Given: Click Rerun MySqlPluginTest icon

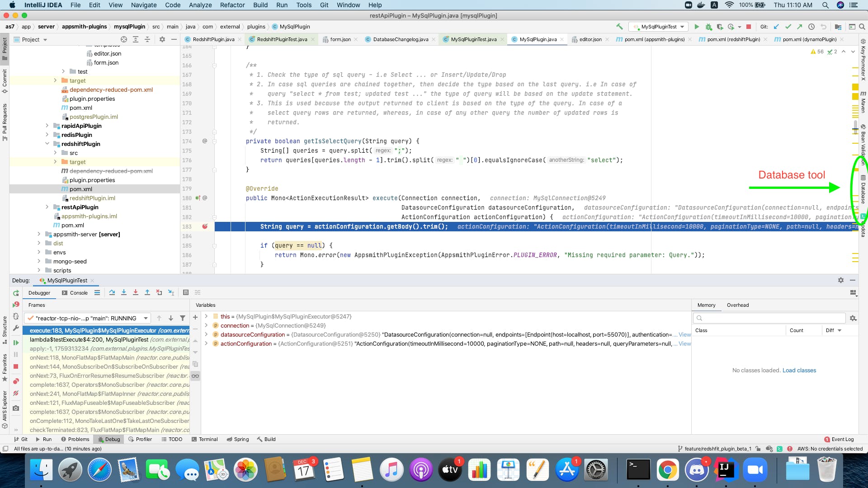Looking at the screenshot, I should coord(16,293).
